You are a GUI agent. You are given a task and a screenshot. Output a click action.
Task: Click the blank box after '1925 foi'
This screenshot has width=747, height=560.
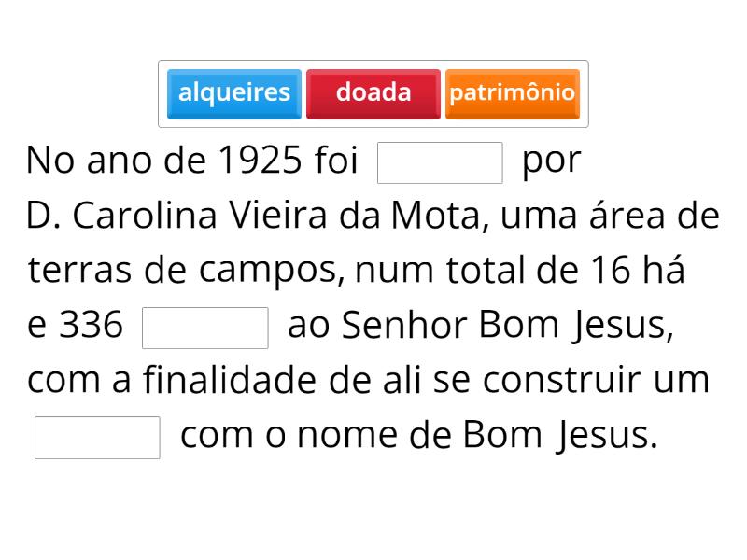440,162
